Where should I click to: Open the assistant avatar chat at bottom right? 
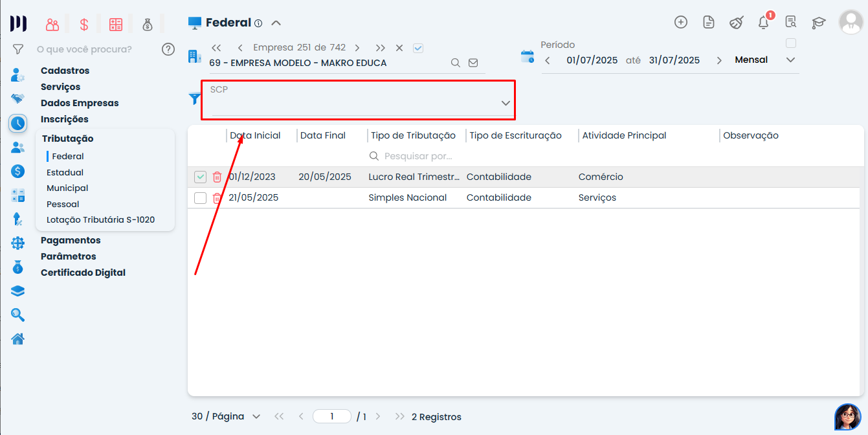click(847, 417)
